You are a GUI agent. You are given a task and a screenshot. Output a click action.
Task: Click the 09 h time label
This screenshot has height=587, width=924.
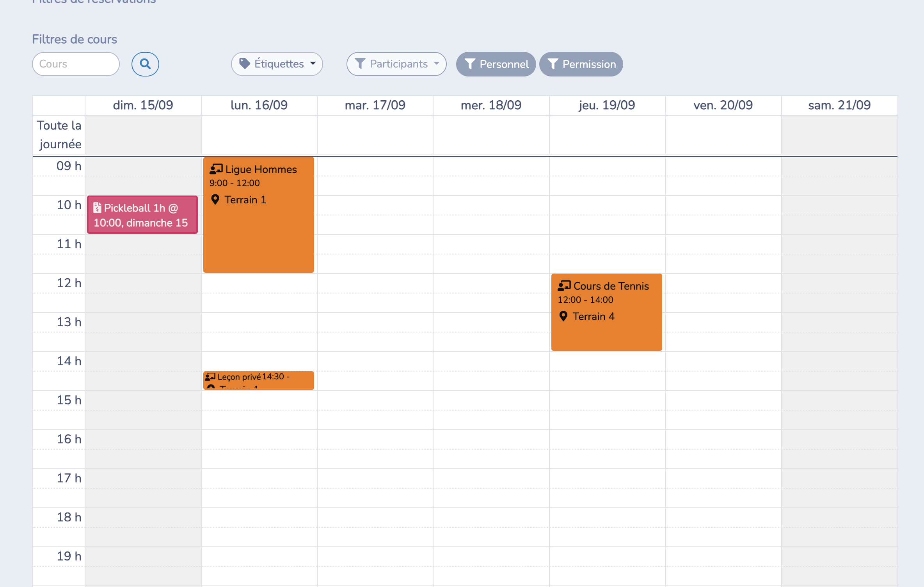click(x=69, y=166)
